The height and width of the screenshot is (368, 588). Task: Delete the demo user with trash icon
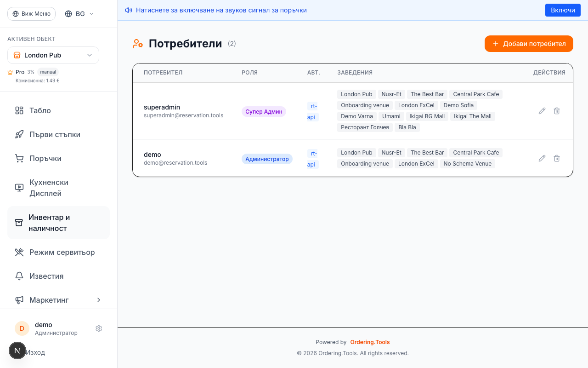556,158
